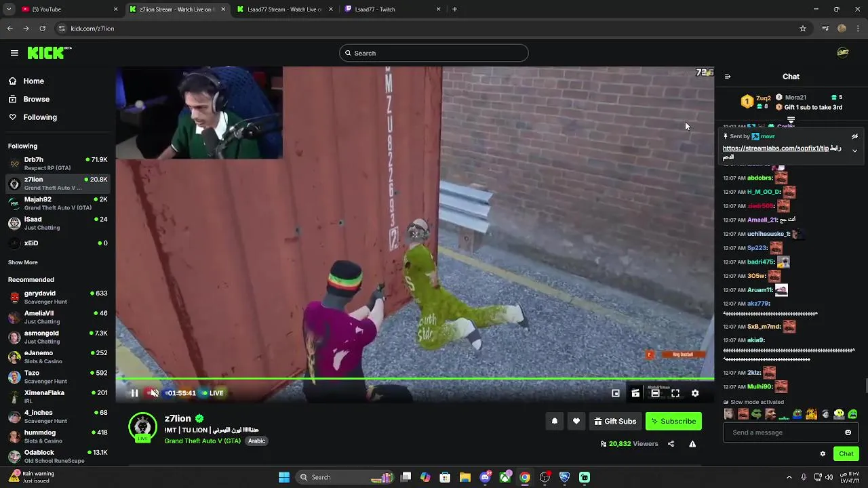Follow channel with heart icon
The image size is (868, 488).
pyautogui.click(x=576, y=421)
